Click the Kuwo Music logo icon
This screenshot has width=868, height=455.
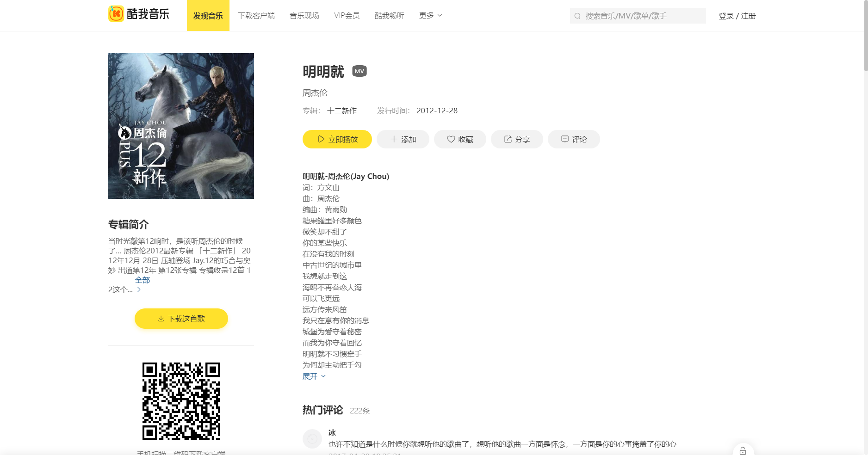[x=114, y=14]
